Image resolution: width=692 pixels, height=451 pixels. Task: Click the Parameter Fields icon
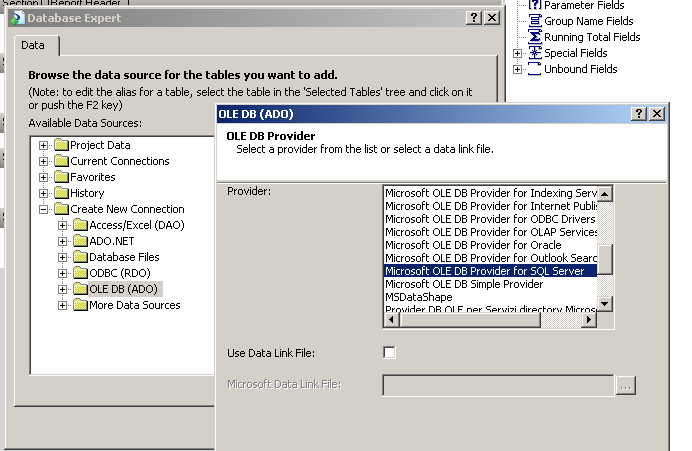click(535, 5)
